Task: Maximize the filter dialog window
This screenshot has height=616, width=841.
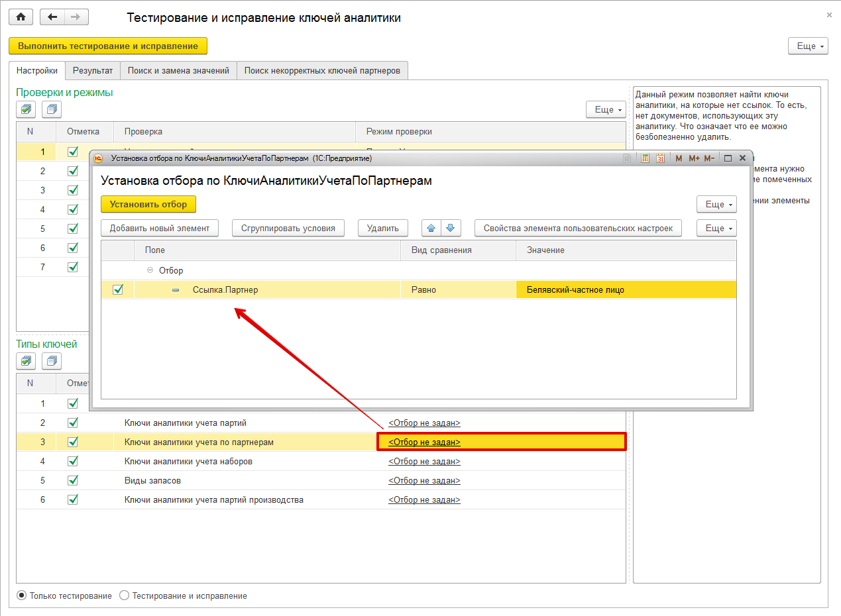Action: coord(728,158)
